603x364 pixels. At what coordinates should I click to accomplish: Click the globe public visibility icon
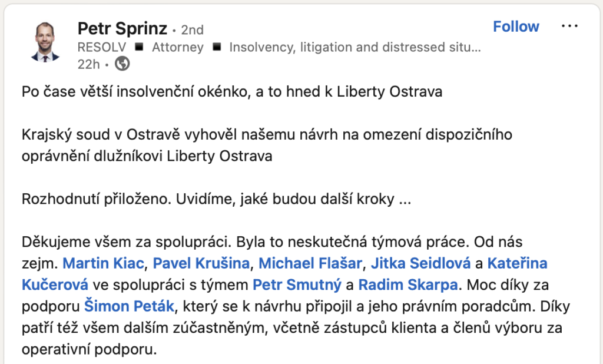tap(122, 64)
